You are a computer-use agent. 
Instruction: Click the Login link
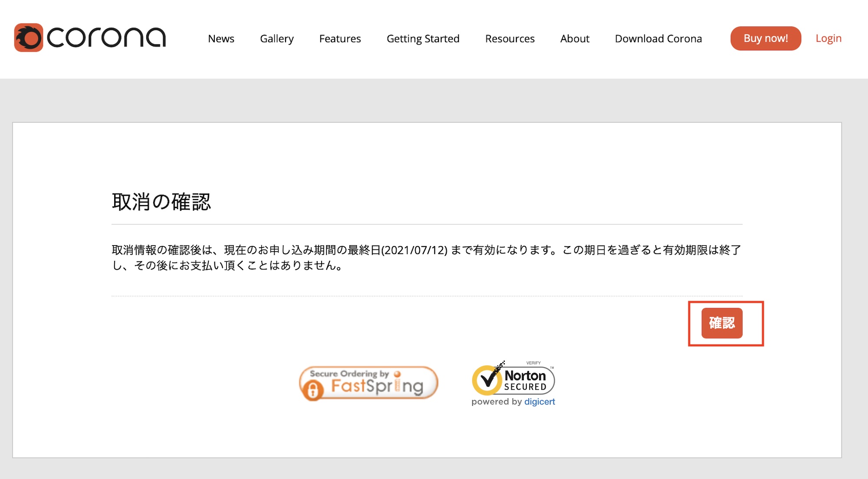pyautogui.click(x=828, y=38)
